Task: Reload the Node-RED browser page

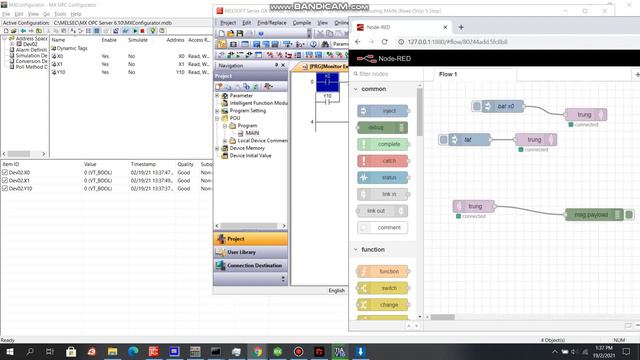Action: (384, 42)
